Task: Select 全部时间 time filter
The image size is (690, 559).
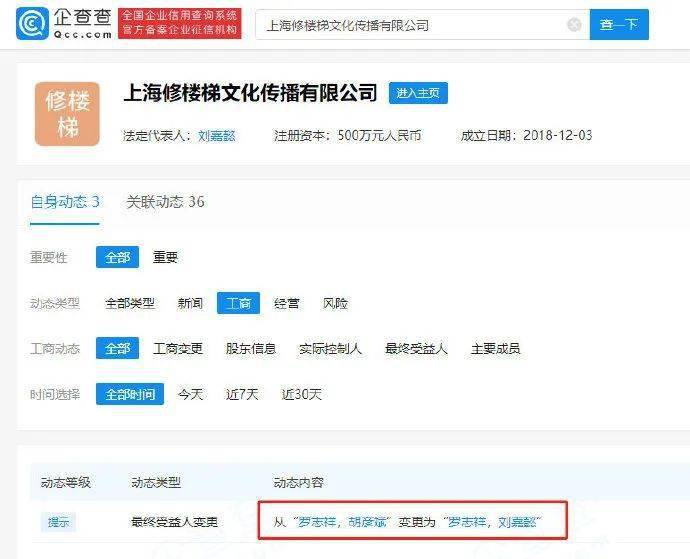Action: (x=130, y=394)
